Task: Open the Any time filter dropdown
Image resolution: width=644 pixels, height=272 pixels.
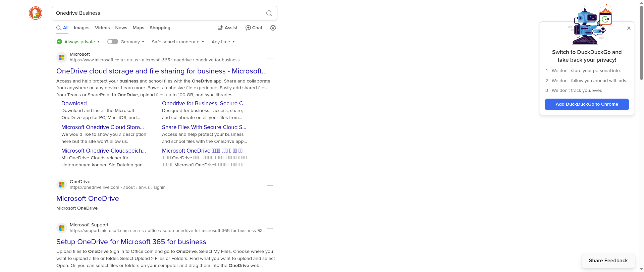Action: (x=223, y=42)
